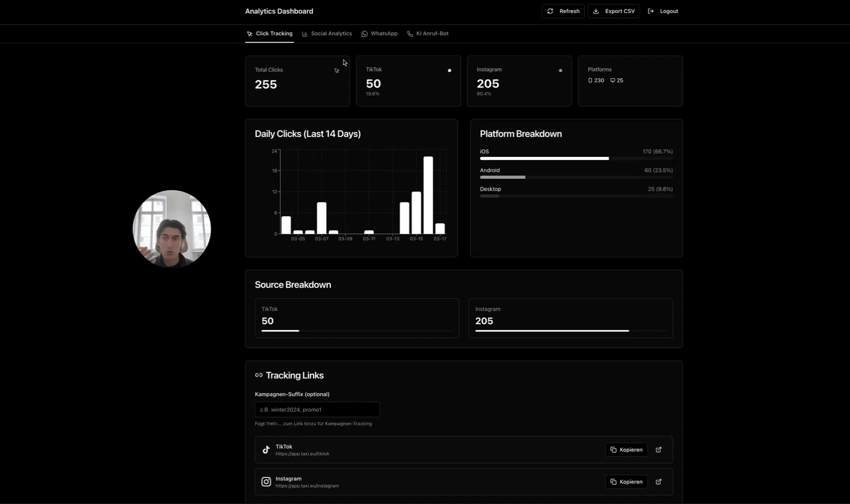Export data with Export CSV button

click(614, 11)
